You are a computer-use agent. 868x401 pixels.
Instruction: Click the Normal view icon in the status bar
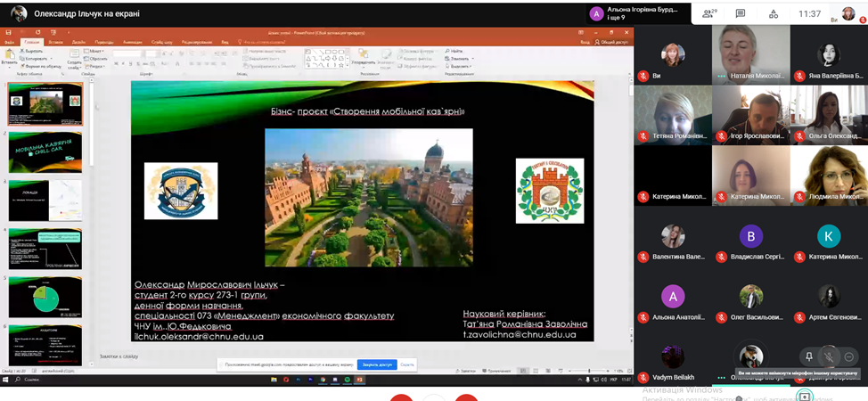click(522, 371)
